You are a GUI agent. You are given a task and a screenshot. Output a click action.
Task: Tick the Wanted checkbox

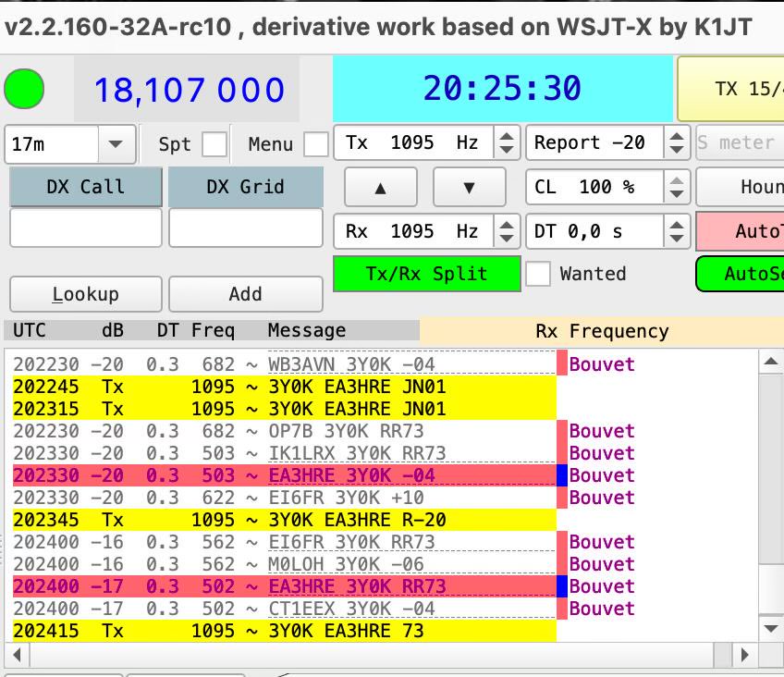[x=538, y=274]
